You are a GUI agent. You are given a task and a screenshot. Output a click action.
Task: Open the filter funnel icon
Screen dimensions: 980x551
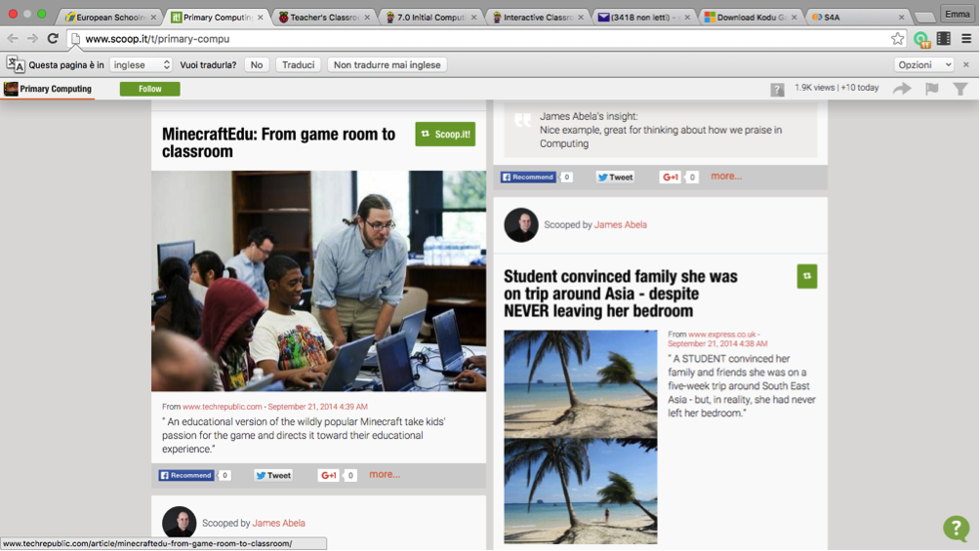pos(960,89)
